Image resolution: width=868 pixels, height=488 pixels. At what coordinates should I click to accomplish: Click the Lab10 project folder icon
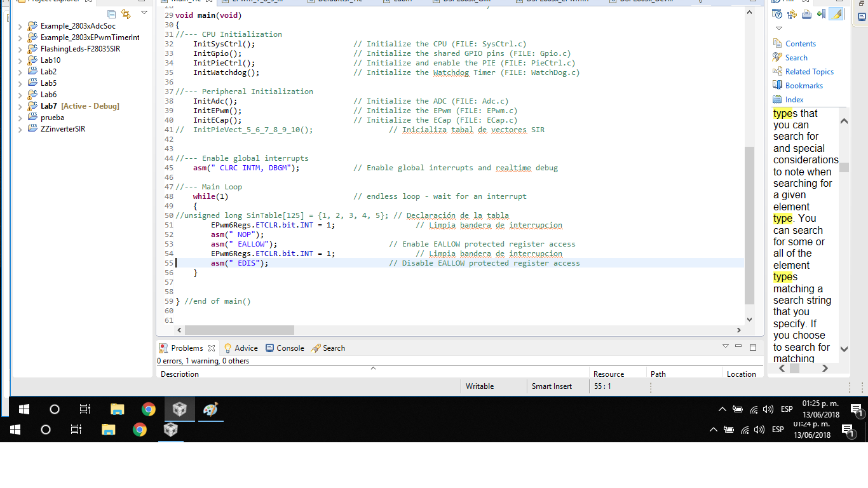[x=32, y=60]
